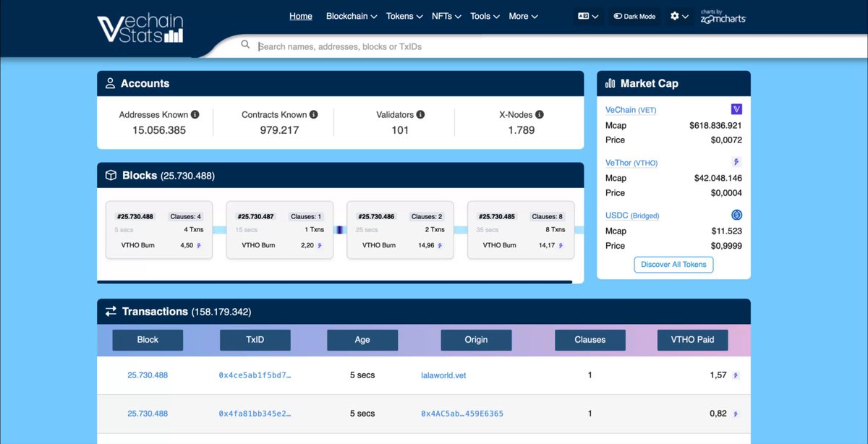Show the X-Nodes info tooltip icon
The width and height of the screenshot is (868, 444).
(x=540, y=114)
